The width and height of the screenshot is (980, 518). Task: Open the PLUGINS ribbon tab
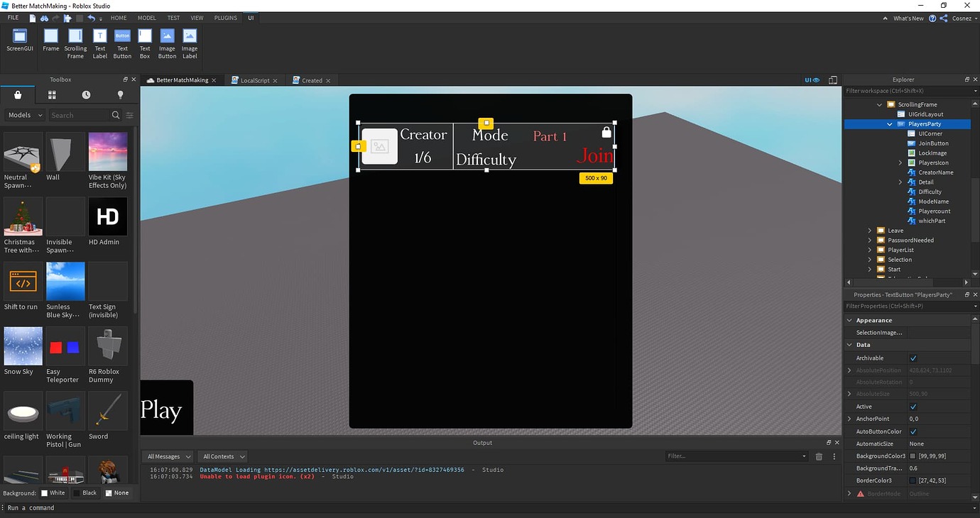click(x=225, y=18)
